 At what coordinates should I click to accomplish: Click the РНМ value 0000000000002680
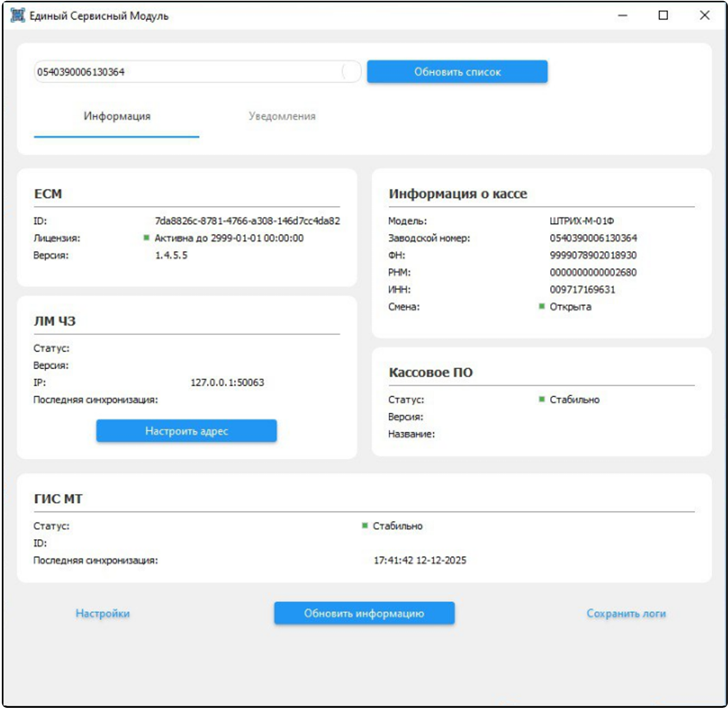tap(593, 272)
